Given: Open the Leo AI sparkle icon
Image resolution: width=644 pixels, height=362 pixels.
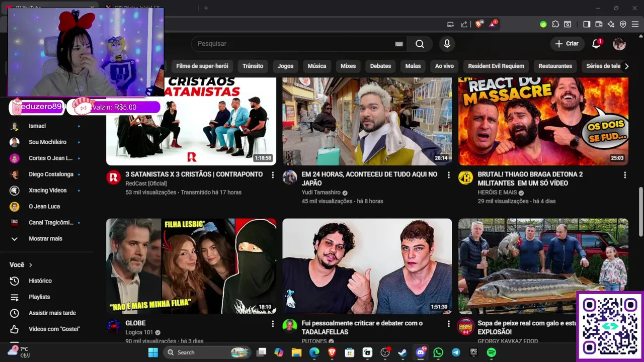Looking at the screenshot, I should tap(611, 24).
